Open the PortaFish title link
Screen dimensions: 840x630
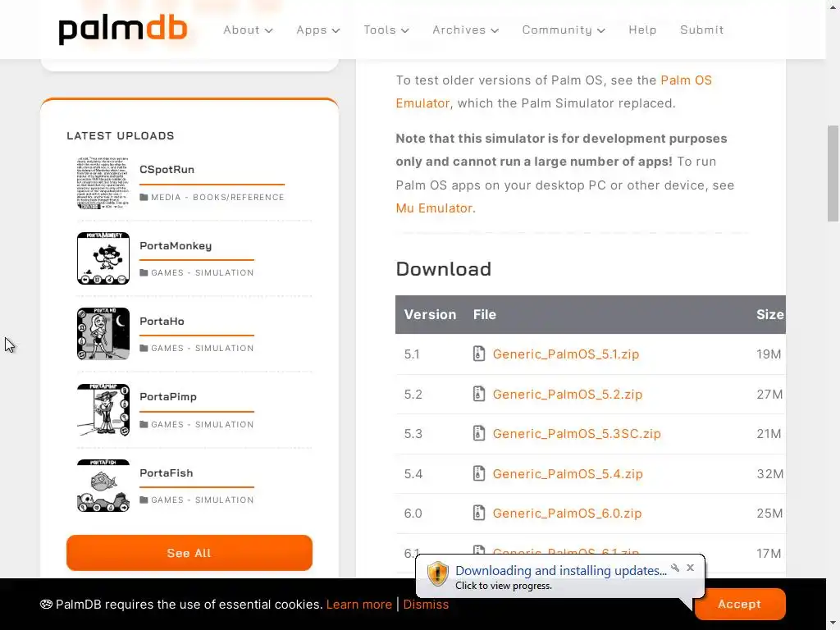coord(166,472)
